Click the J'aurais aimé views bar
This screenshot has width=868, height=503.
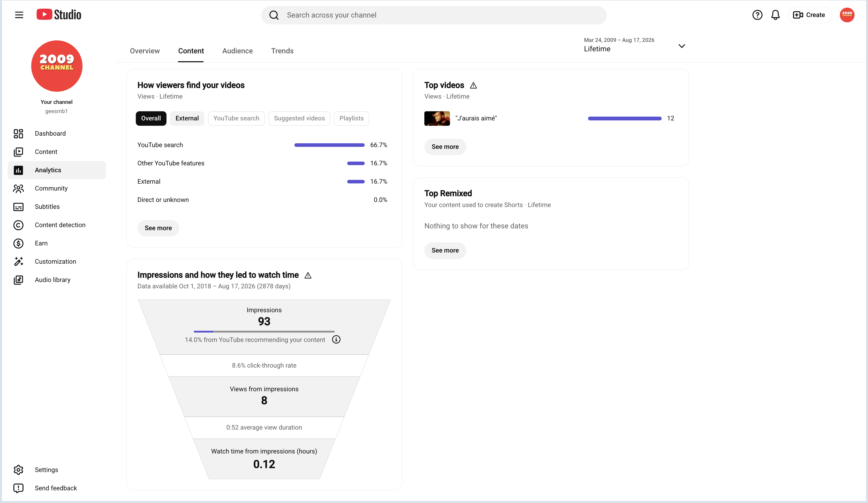pyautogui.click(x=624, y=119)
